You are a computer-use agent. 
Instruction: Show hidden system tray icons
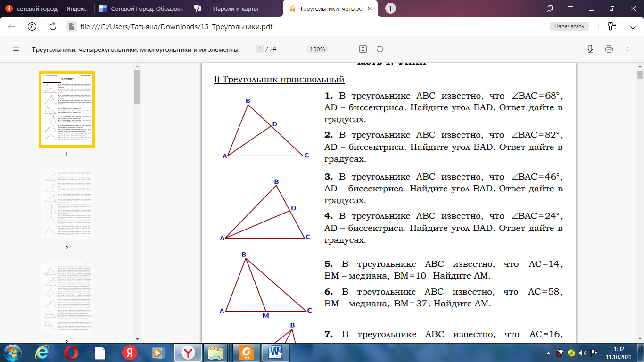(x=549, y=353)
